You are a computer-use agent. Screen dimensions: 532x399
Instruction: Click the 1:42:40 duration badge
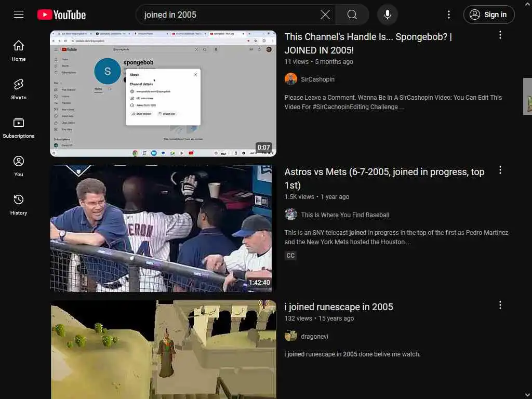[x=259, y=282]
